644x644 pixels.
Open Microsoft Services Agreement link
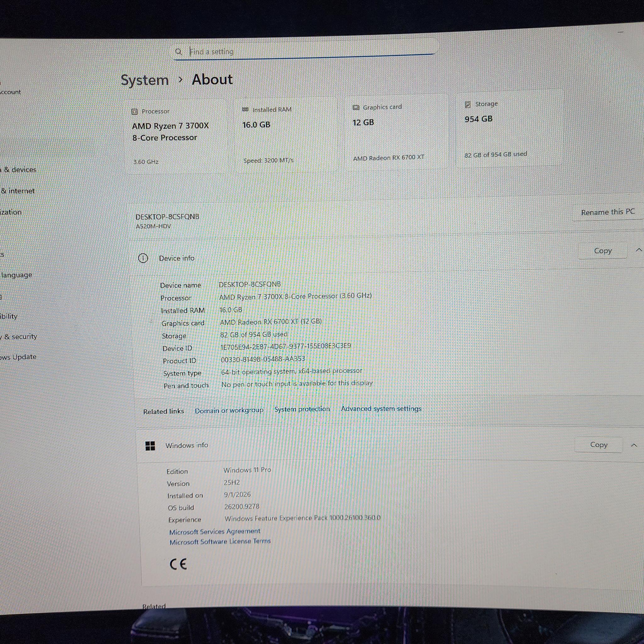[x=215, y=531]
